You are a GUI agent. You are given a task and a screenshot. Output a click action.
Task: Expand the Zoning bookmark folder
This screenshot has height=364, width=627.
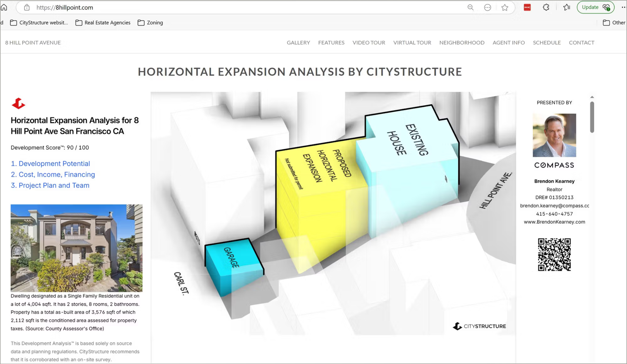point(150,23)
